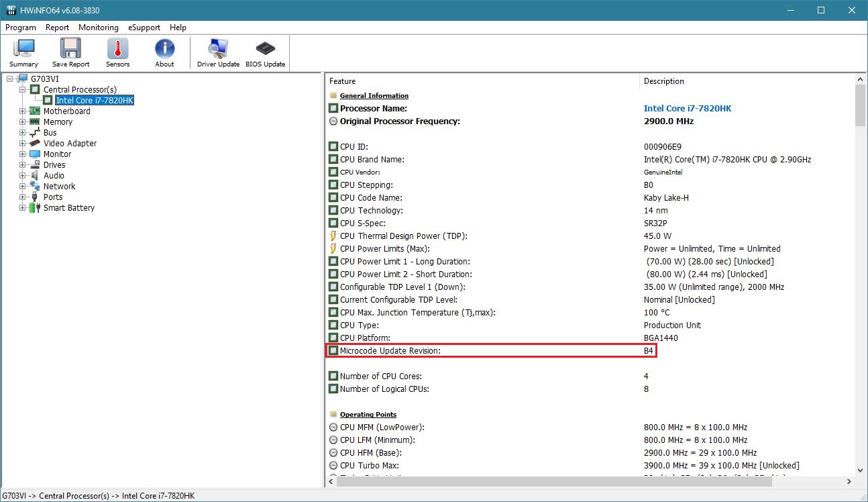Expand the Motherboard tree node
Image resolution: width=868 pixels, height=502 pixels.
coord(22,111)
